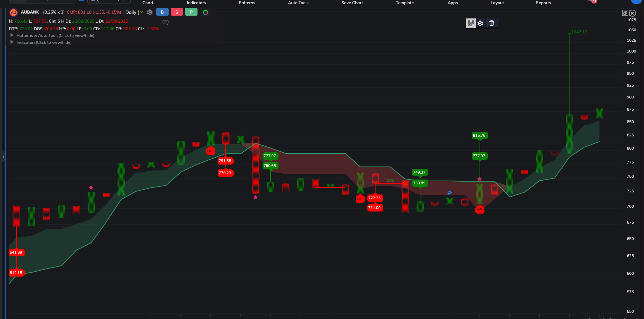Screen dimensions: 644x319
Task: Click the 815.76 green price label
Action: pos(479,135)
